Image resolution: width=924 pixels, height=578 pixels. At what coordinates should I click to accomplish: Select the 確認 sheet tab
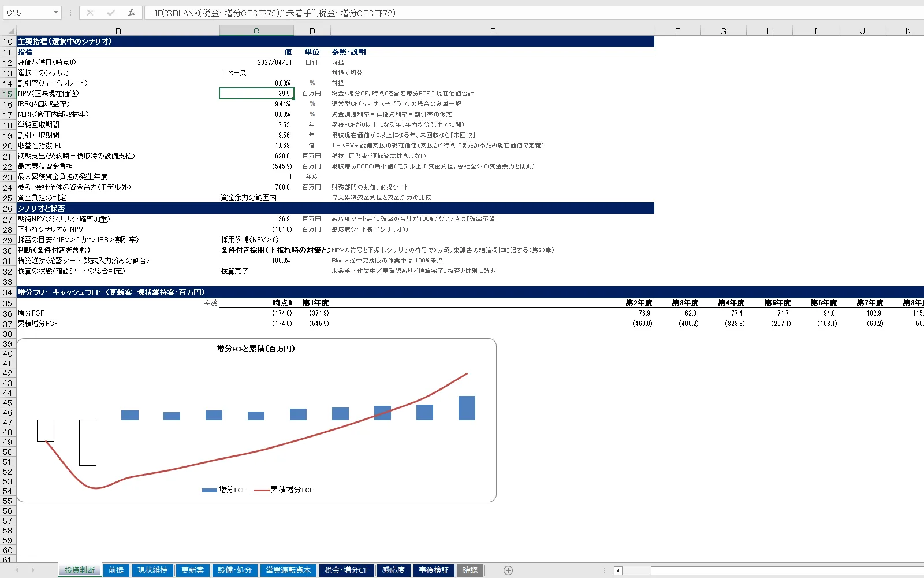470,570
